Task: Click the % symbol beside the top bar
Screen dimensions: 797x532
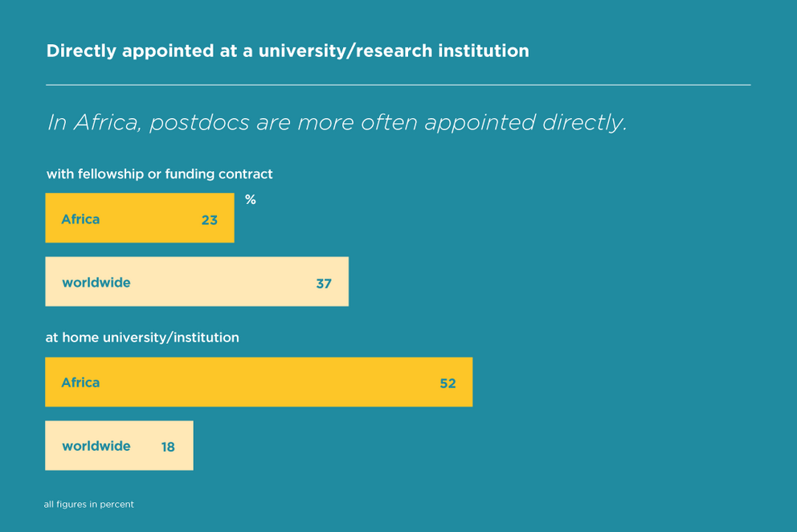Action: [251, 200]
